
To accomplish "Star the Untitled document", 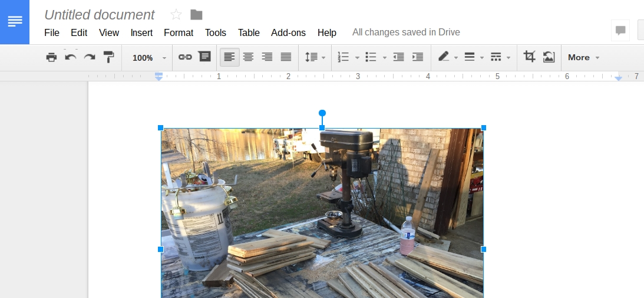I will point(176,15).
